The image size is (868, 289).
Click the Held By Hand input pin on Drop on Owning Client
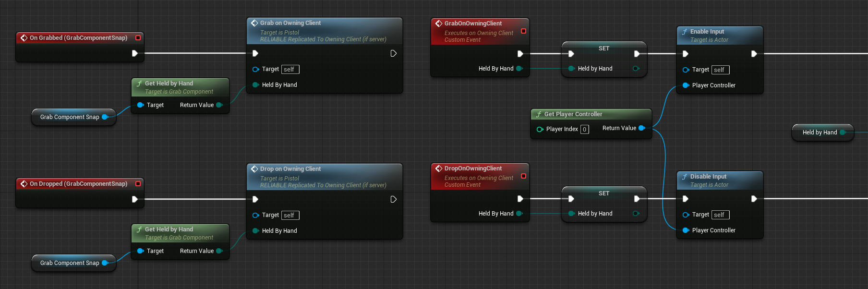tap(256, 231)
